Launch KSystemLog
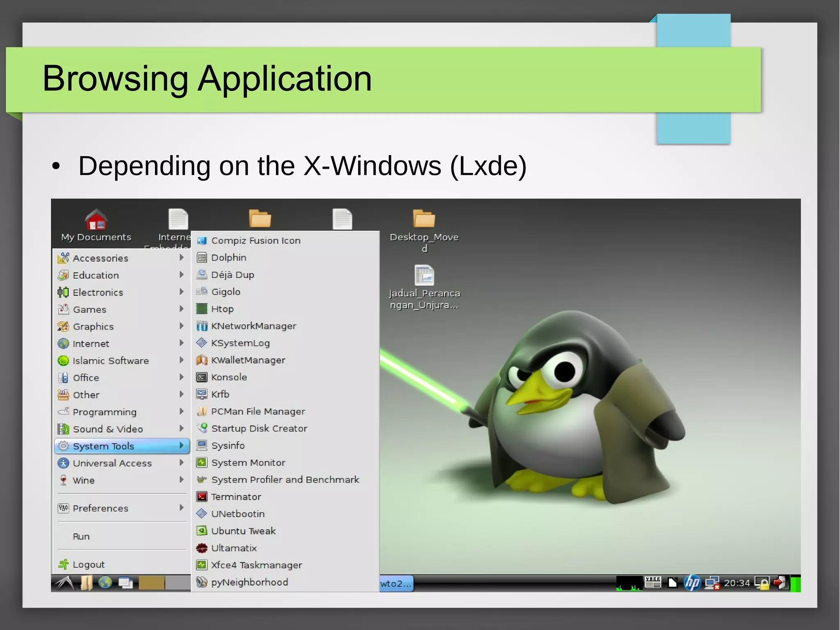This screenshot has height=630, width=840. [x=285, y=343]
